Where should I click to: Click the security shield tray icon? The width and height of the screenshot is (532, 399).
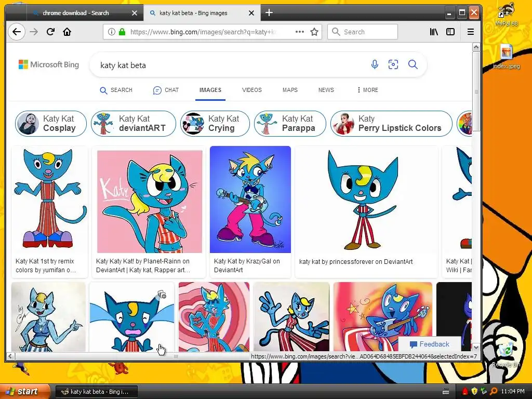click(474, 391)
